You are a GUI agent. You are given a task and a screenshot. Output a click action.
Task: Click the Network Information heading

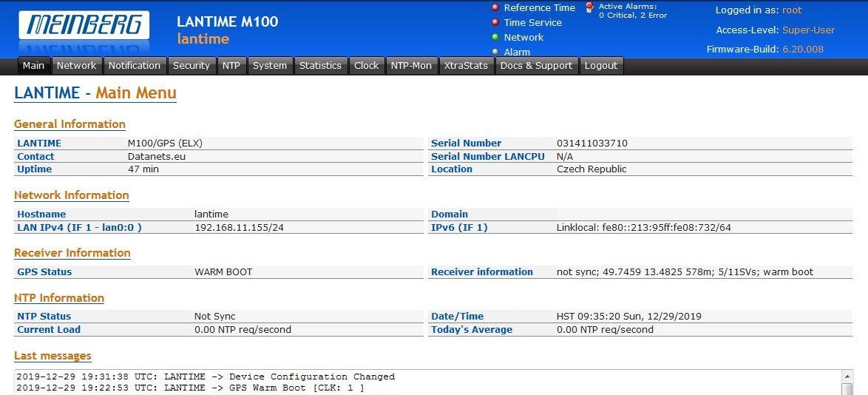coord(72,195)
